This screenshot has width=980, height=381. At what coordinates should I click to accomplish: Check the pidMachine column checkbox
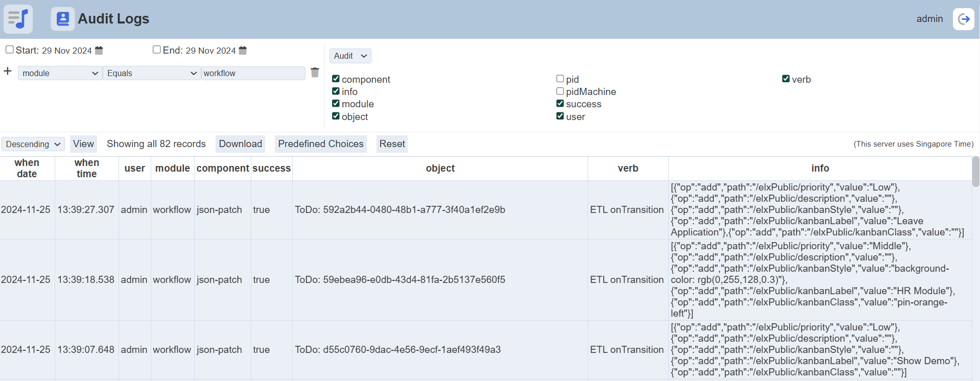(560, 91)
